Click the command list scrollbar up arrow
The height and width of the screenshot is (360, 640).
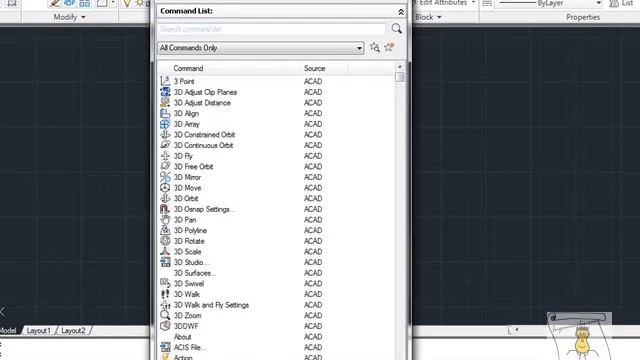400,67
